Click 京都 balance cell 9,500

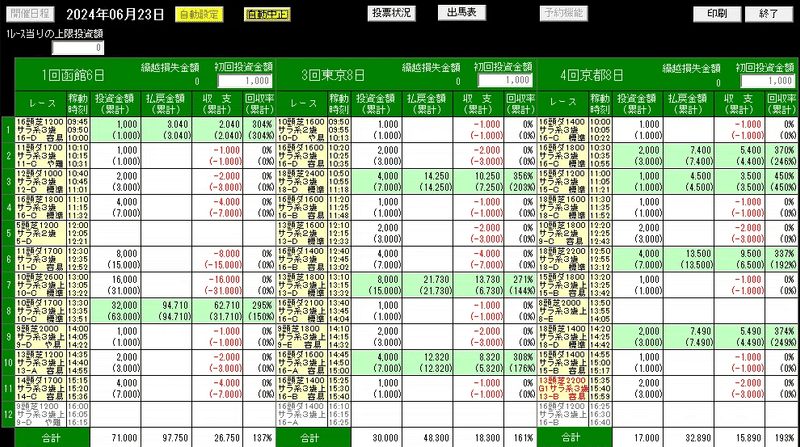click(x=740, y=259)
